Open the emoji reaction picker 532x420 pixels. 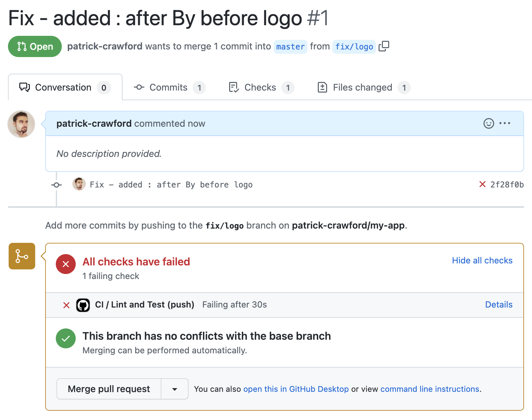coord(488,123)
